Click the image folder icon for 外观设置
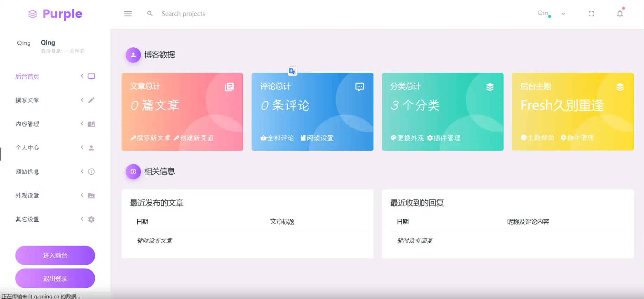This screenshot has width=644, height=299. click(x=91, y=196)
